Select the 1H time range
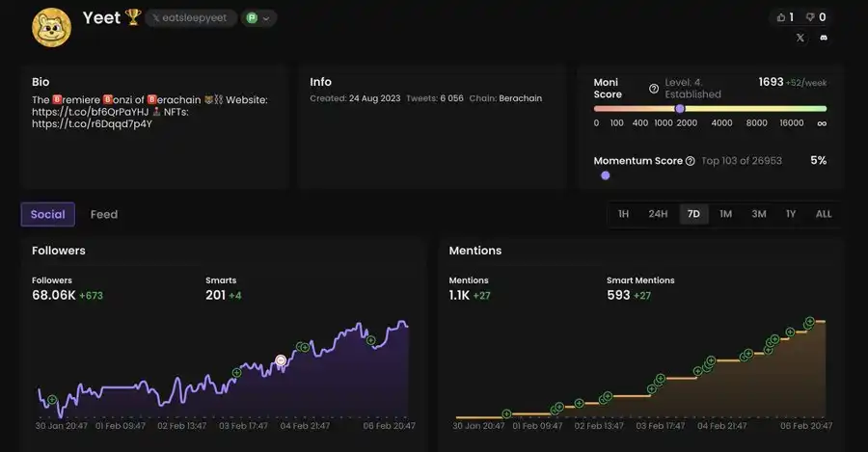 pos(623,214)
